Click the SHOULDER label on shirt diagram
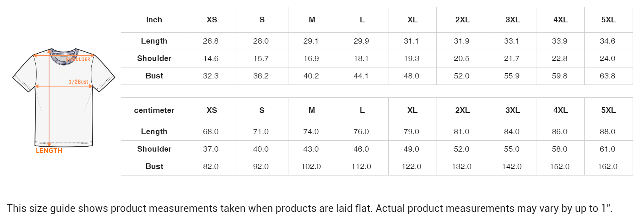This screenshot has width=644, height=224. tap(79, 59)
